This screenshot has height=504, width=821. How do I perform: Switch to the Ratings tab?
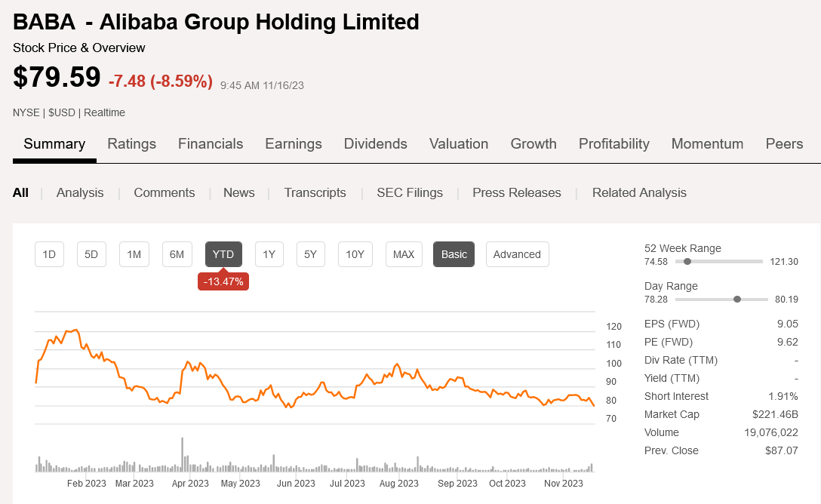click(x=131, y=144)
